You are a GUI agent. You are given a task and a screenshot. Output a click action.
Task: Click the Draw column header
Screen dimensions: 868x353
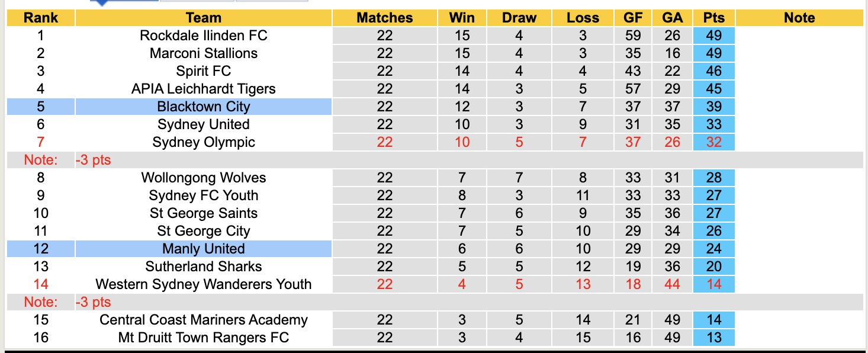click(519, 18)
